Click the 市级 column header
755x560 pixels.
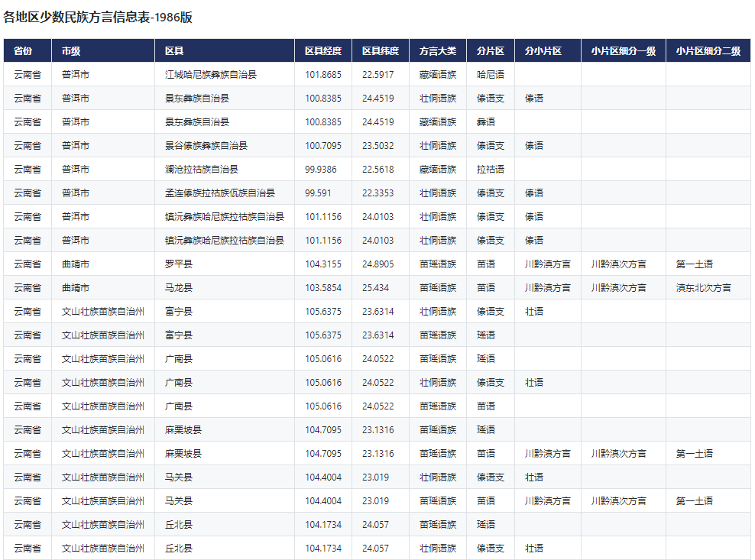(x=103, y=50)
